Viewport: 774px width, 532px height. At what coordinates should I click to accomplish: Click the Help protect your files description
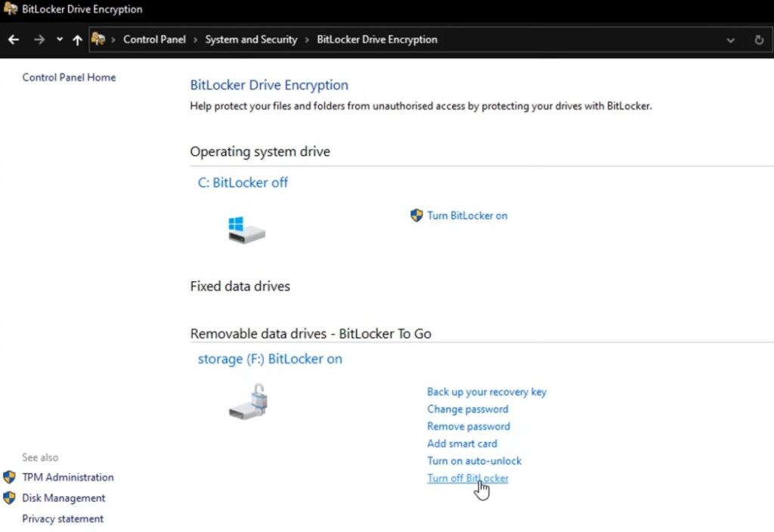(x=421, y=106)
